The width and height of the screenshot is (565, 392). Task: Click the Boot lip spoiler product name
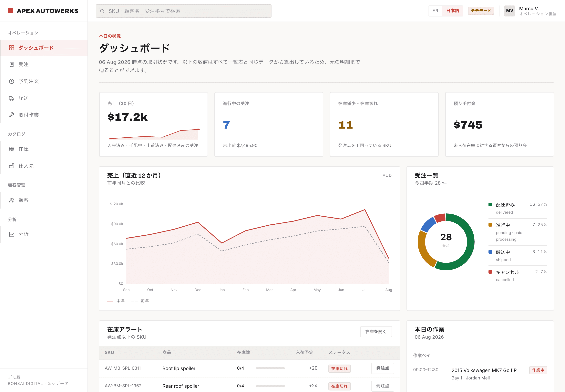[x=179, y=368]
